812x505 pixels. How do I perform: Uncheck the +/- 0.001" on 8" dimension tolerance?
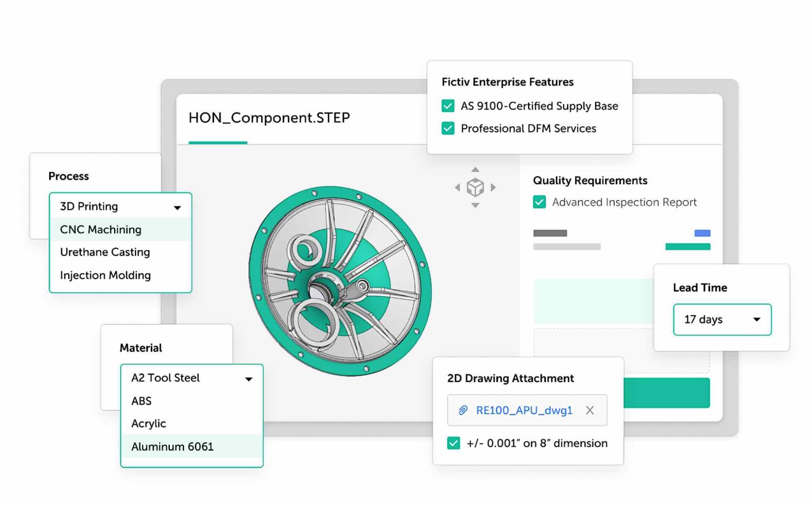453,443
